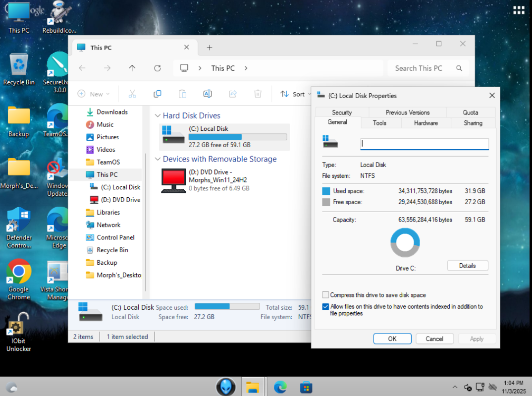Click the Copy icon in Explorer toolbar
The width and height of the screenshot is (532, 396).
158,94
